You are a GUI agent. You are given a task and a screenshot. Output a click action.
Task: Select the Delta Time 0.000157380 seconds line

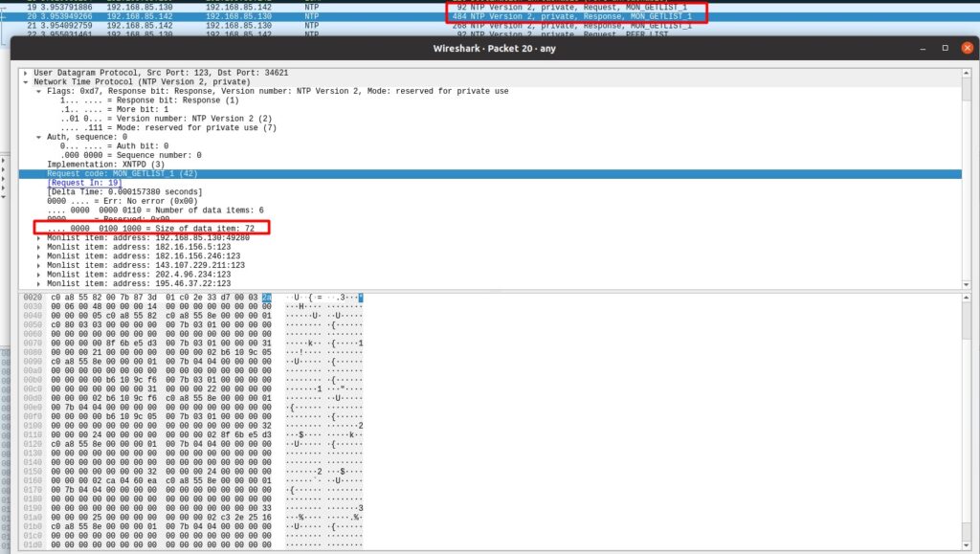click(x=124, y=192)
